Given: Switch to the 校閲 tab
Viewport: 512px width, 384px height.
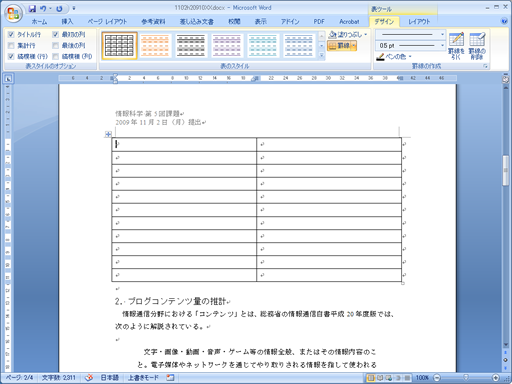Looking at the screenshot, I should tap(234, 22).
